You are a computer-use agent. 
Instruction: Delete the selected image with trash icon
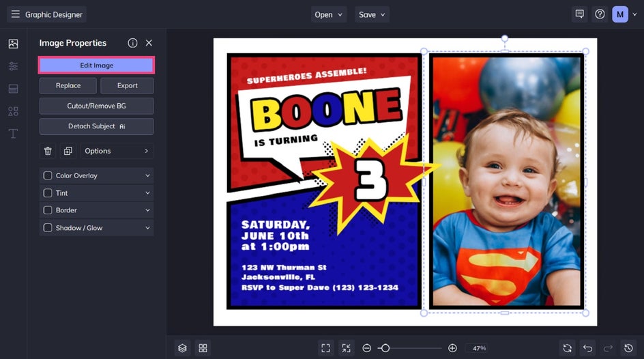48,151
